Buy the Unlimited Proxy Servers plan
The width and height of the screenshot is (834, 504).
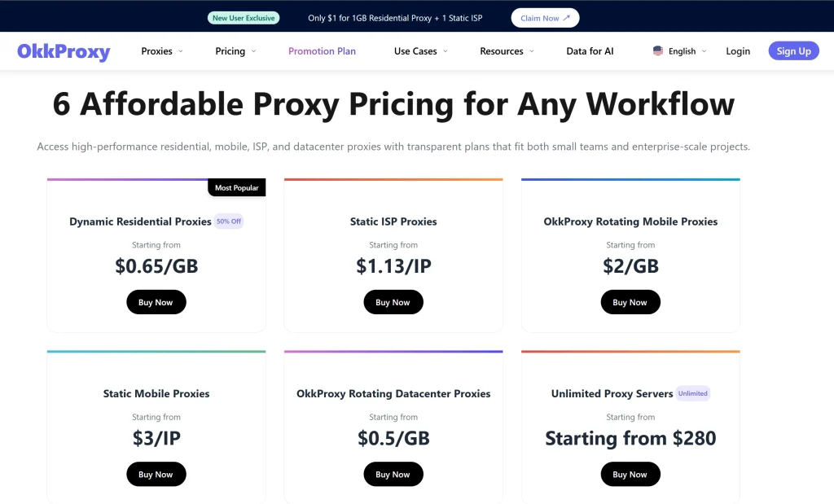coord(630,474)
